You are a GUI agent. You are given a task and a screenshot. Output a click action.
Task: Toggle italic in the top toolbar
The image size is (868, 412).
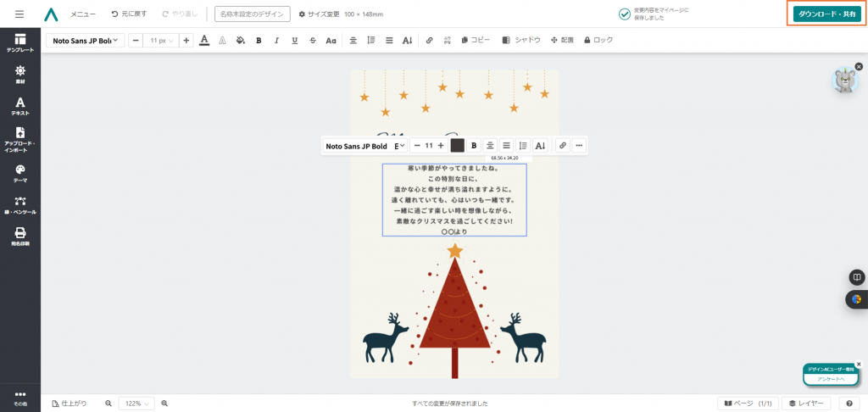pos(277,40)
